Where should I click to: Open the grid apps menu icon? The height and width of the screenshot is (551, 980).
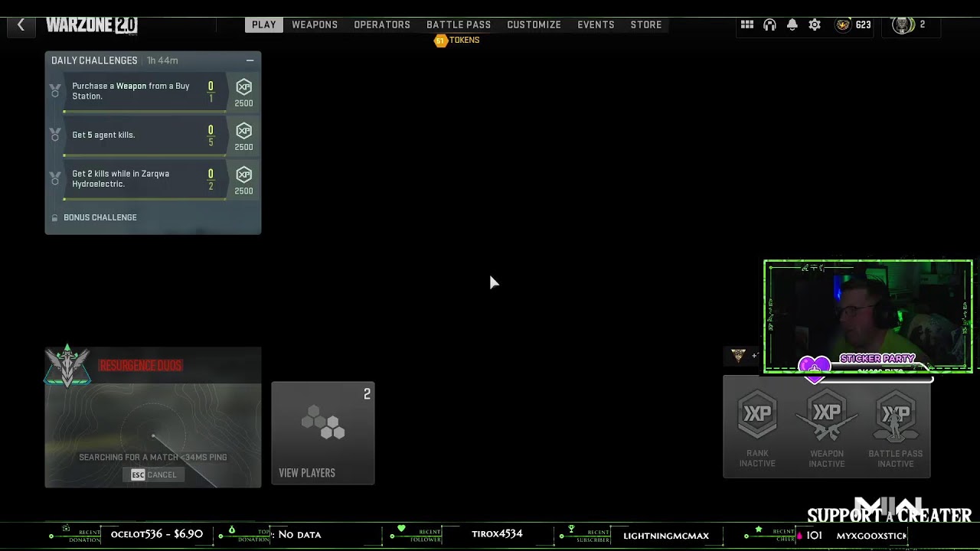point(747,24)
